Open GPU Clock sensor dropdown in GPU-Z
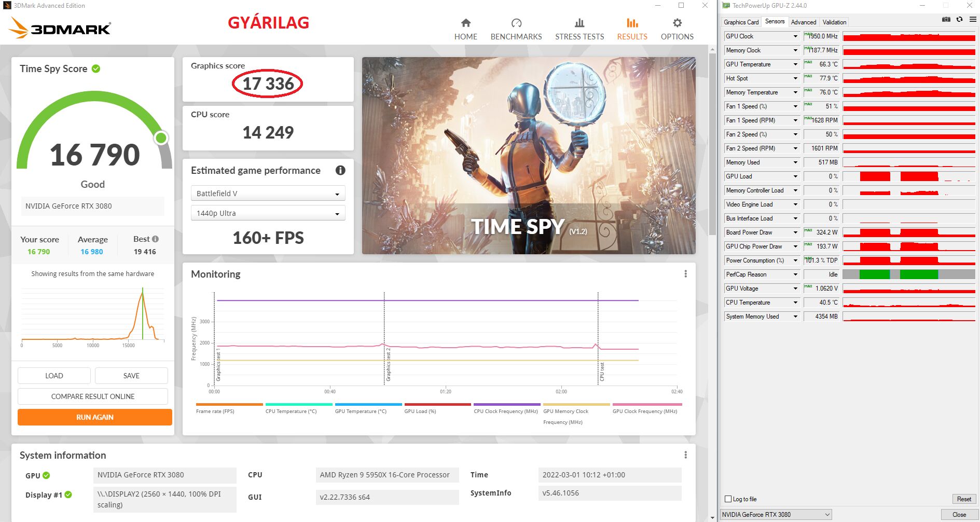980x522 pixels. [x=795, y=36]
